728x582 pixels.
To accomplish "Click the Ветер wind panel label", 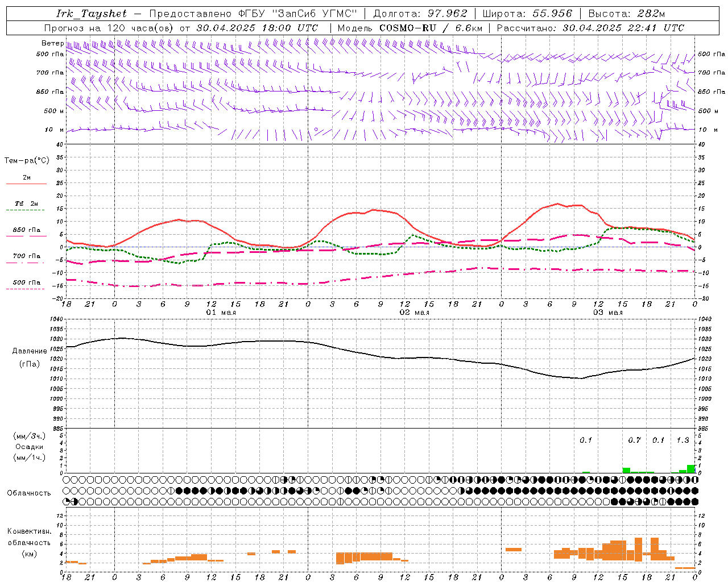I will point(52,43).
